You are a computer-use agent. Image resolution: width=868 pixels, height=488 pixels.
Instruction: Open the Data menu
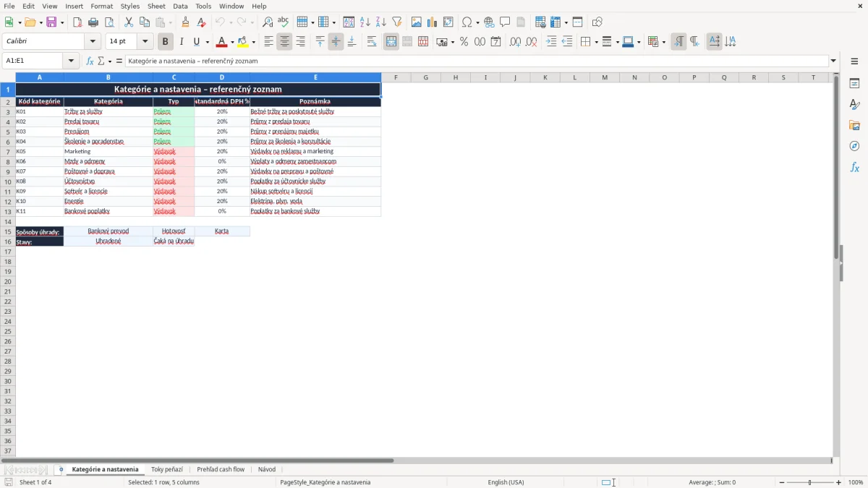pos(180,6)
